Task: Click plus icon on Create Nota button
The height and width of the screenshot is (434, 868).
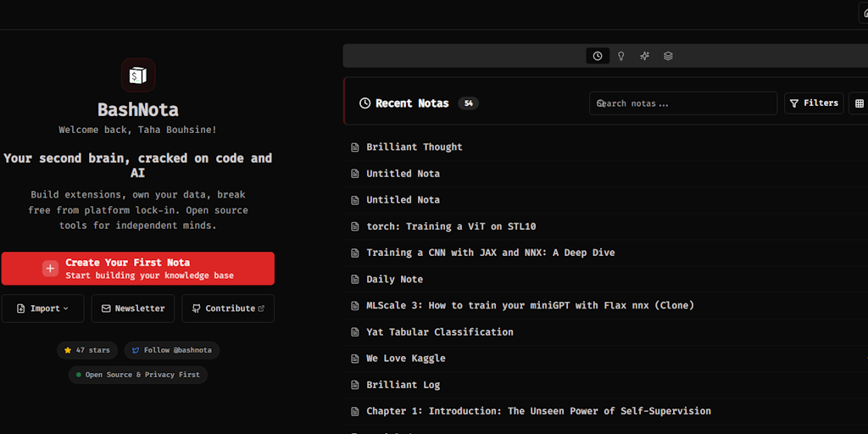Action: tap(50, 269)
